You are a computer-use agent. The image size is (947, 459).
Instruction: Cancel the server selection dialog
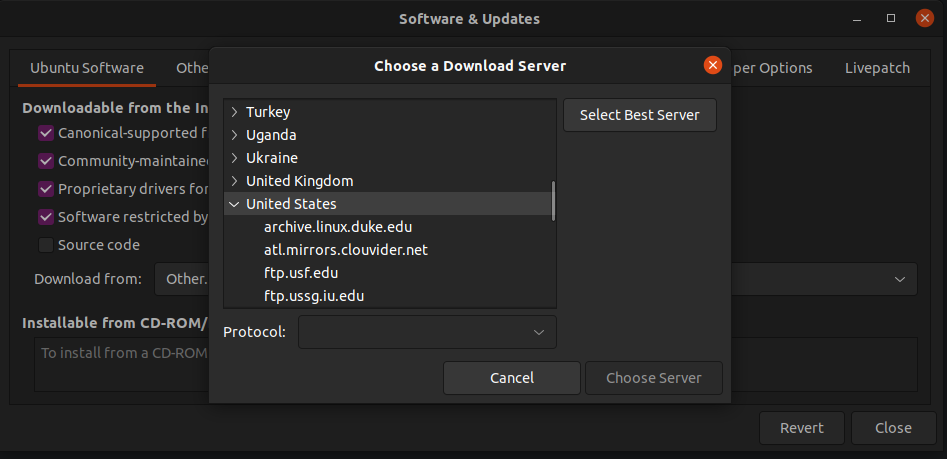tap(512, 378)
